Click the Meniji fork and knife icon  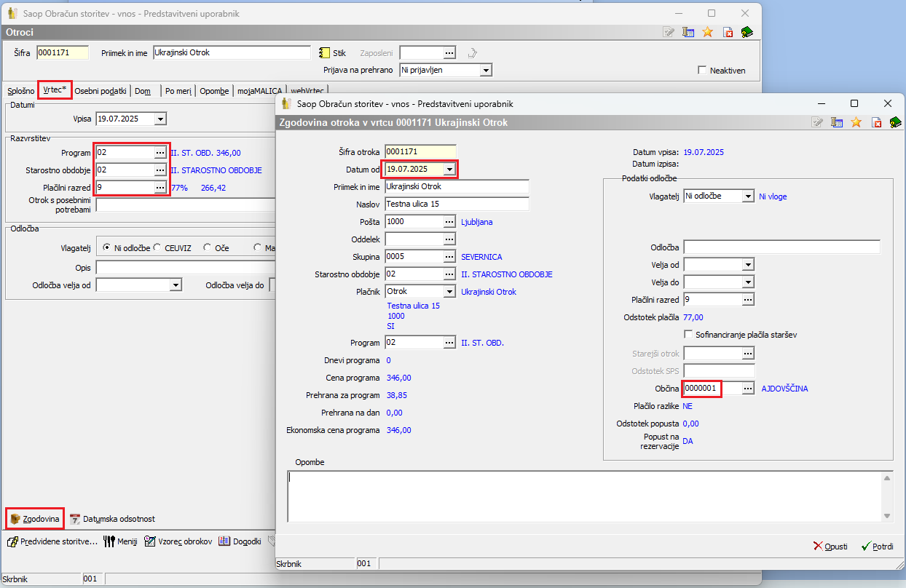109,541
